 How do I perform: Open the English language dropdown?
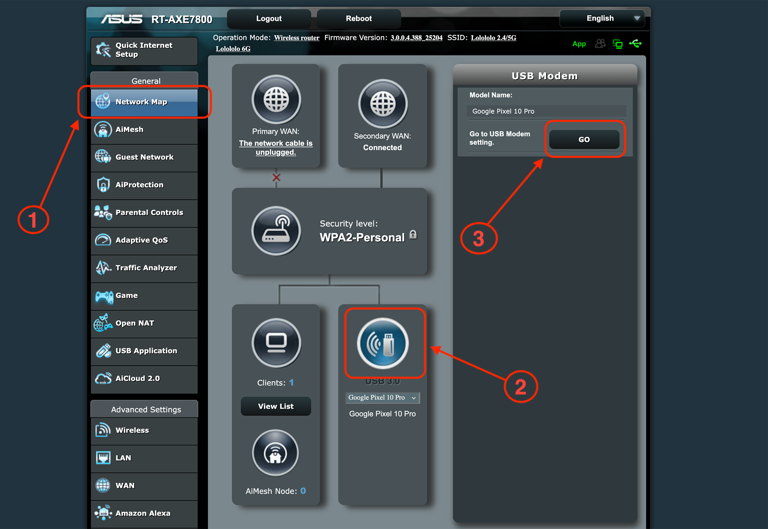coord(602,19)
